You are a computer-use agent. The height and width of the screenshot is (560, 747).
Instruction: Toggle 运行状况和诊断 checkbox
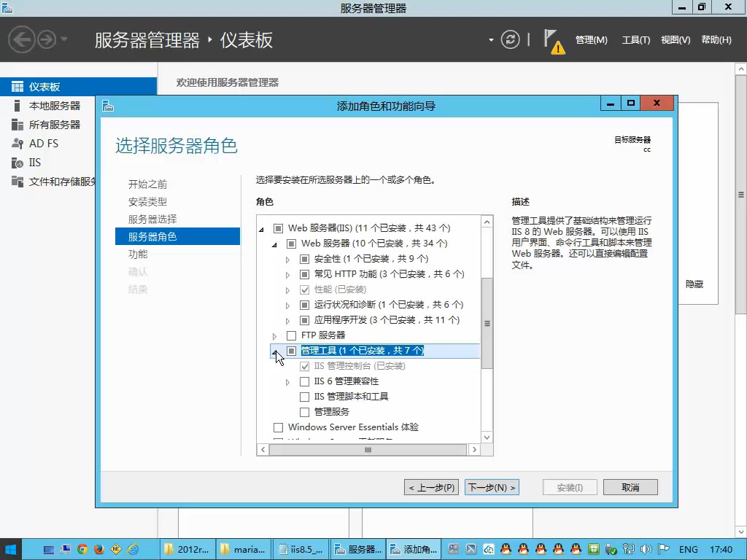(304, 305)
